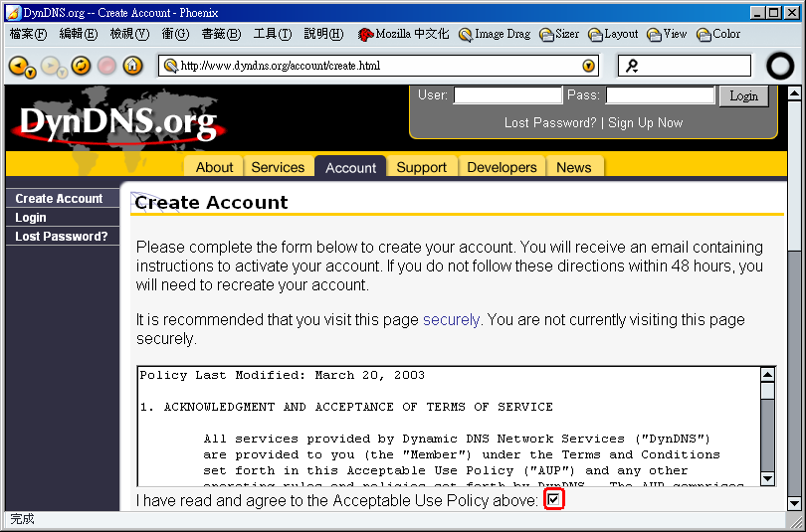Viewport: 806px width, 532px height.
Task: Click the main page scroll up arrow
Action: pos(794,93)
